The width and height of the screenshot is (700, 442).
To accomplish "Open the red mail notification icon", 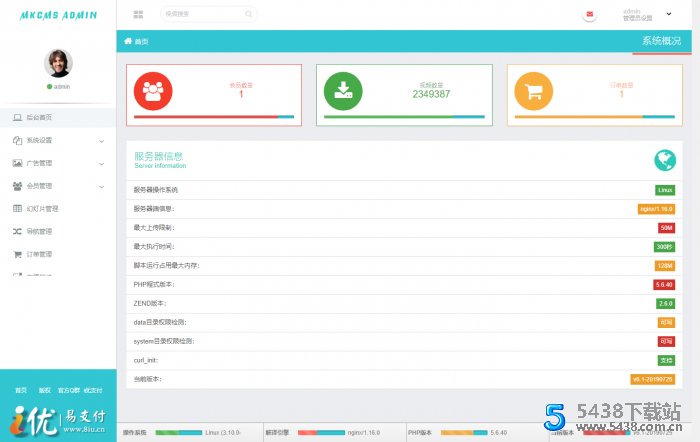I will 590,14.
